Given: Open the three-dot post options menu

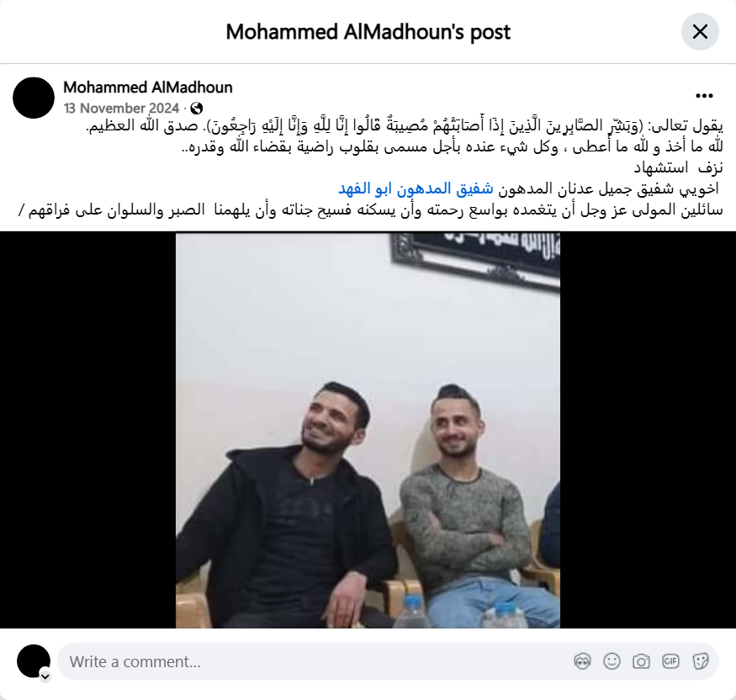Looking at the screenshot, I should click(x=704, y=96).
